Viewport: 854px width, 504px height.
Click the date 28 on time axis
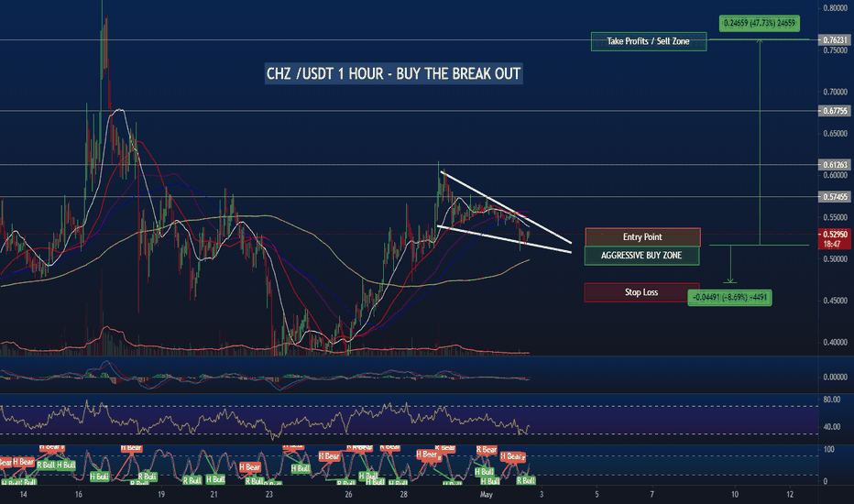pyautogui.click(x=403, y=495)
